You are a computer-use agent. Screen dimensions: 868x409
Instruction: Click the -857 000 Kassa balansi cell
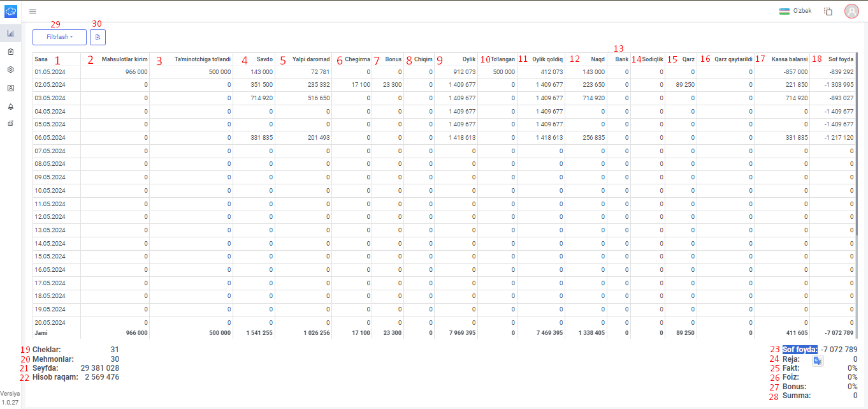[796, 72]
